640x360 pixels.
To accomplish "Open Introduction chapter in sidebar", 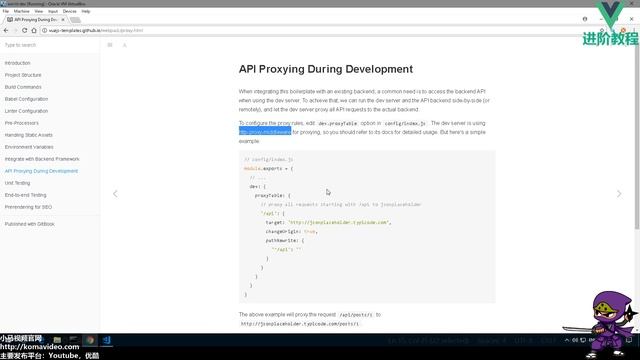I will [x=18, y=63].
